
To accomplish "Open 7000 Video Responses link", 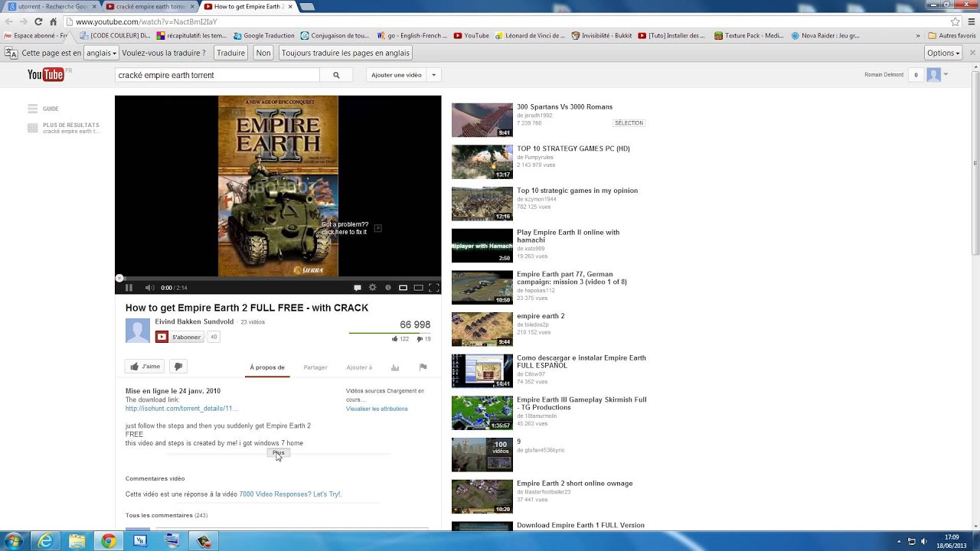I will (x=289, y=494).
